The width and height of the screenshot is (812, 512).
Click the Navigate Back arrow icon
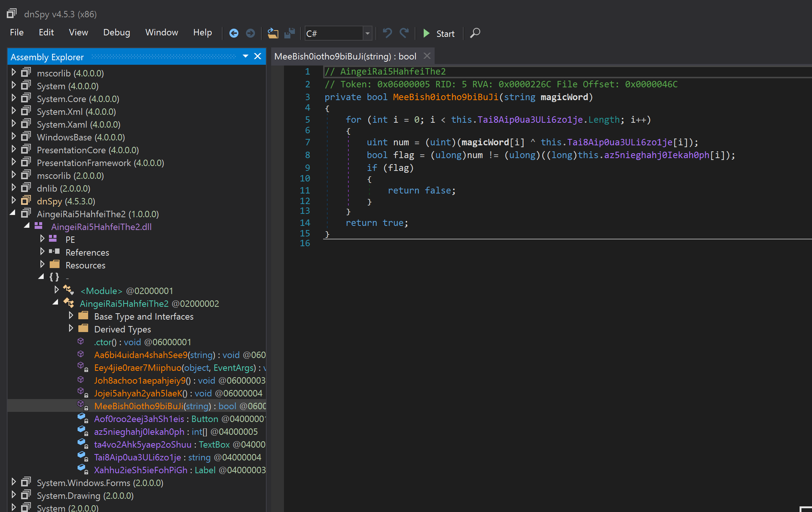point(234,34)
